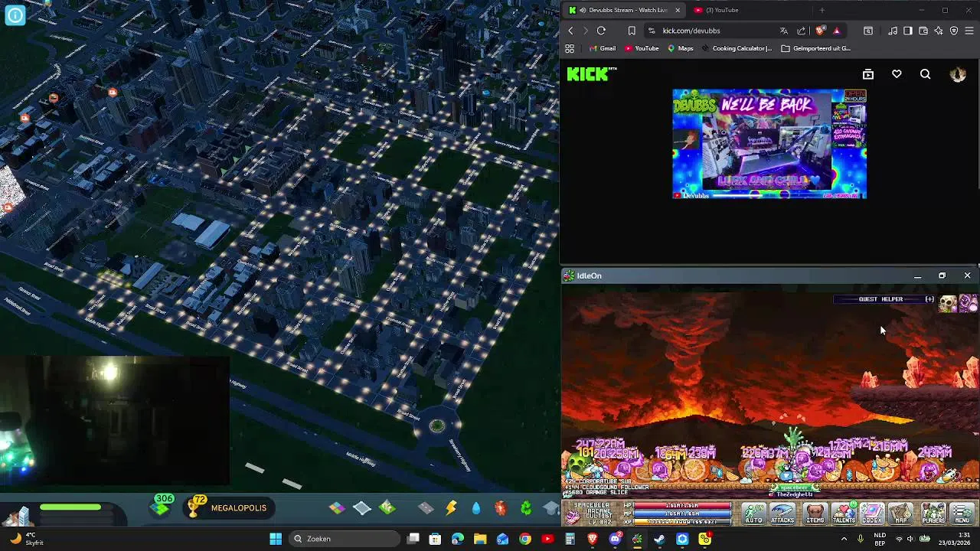This screenshot has height=551, width=980.
Task: Open Kick following heart icon
Action: tap(897, 74)
